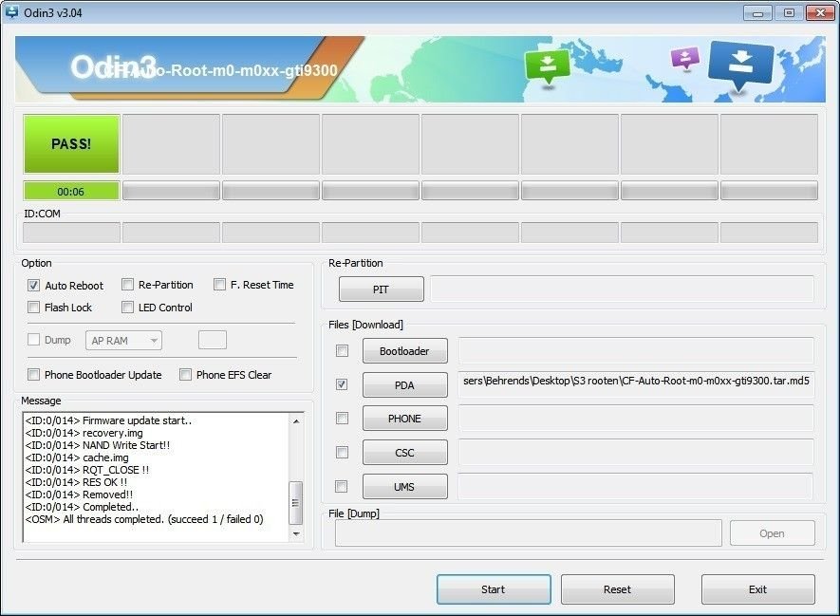
Task: Click the PIT file path field
Action: point(622,289)
